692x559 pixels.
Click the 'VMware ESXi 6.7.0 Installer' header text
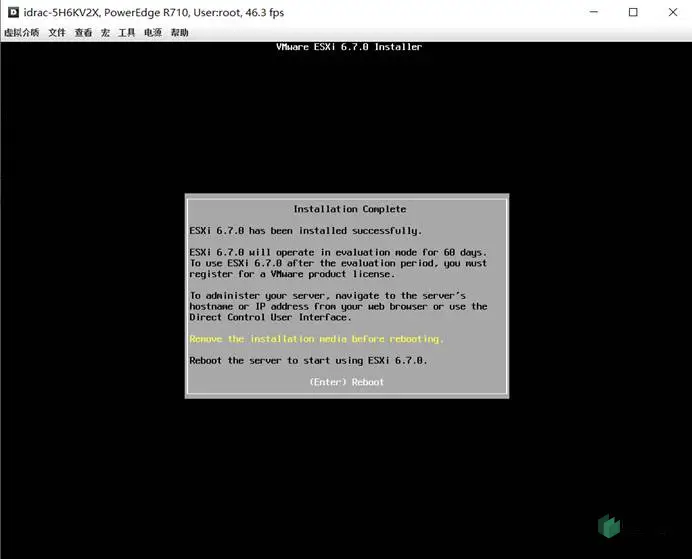pos(349,47)
